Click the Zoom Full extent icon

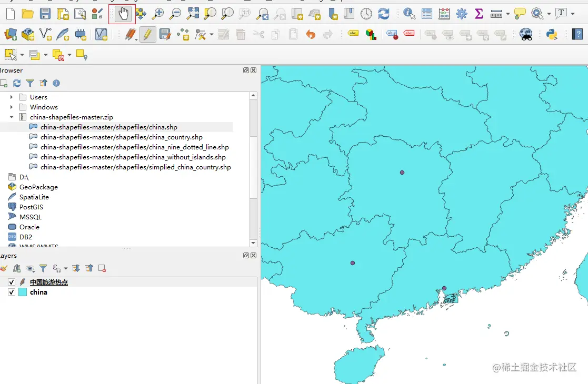tap(193, 14)
